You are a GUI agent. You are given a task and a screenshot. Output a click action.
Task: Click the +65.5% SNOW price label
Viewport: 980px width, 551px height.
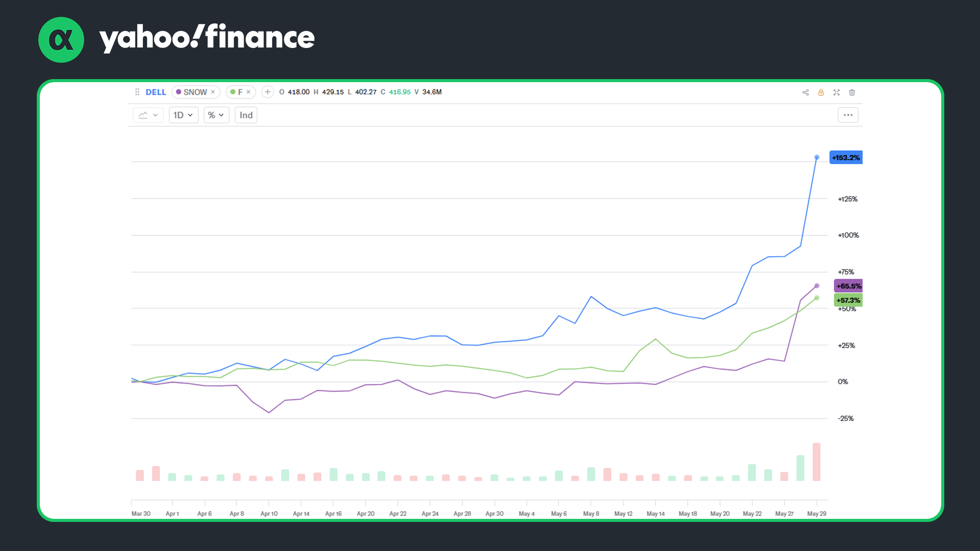[x=848, y=286]
